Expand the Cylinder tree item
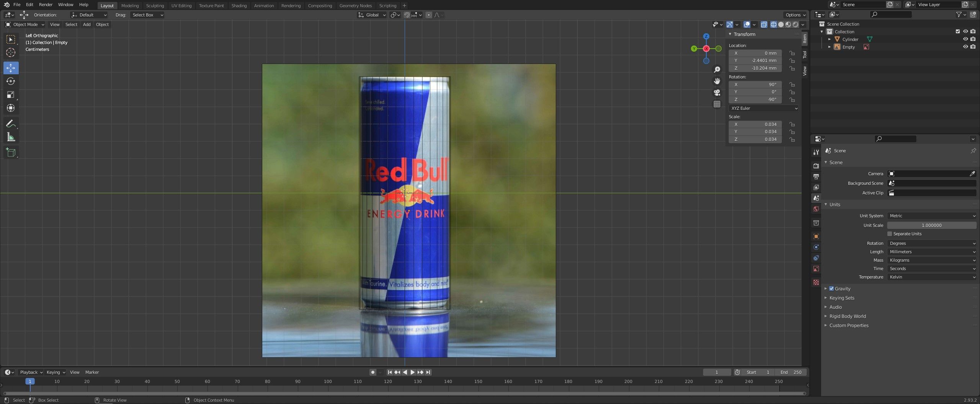Image resolution: width=980 pixels, height=404 pixels. 830,39
